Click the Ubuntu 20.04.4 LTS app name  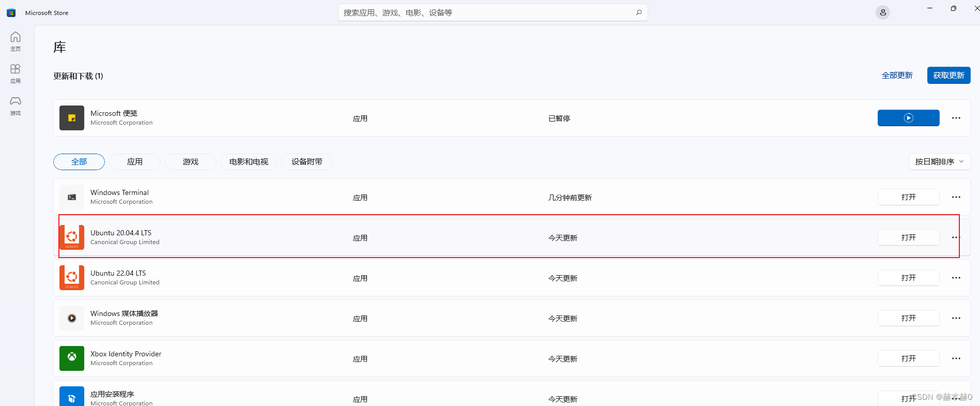[121, 233]
